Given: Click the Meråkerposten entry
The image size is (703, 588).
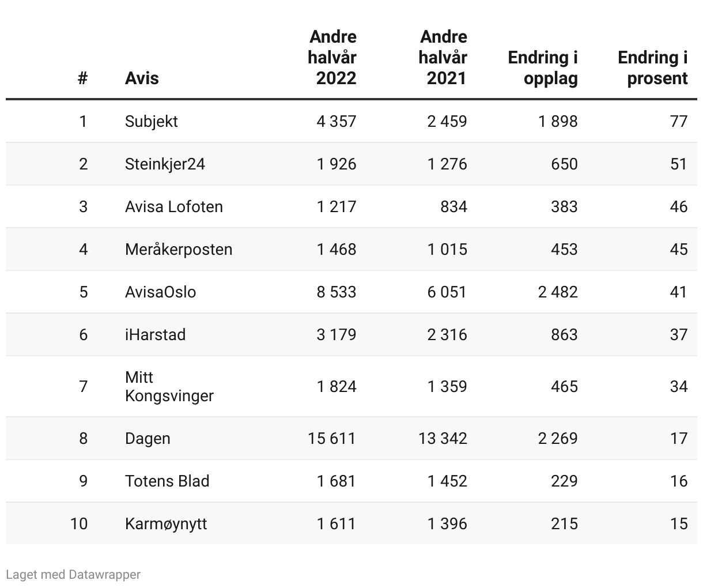Looking at the screenshot, I should (x=179, y=249).
